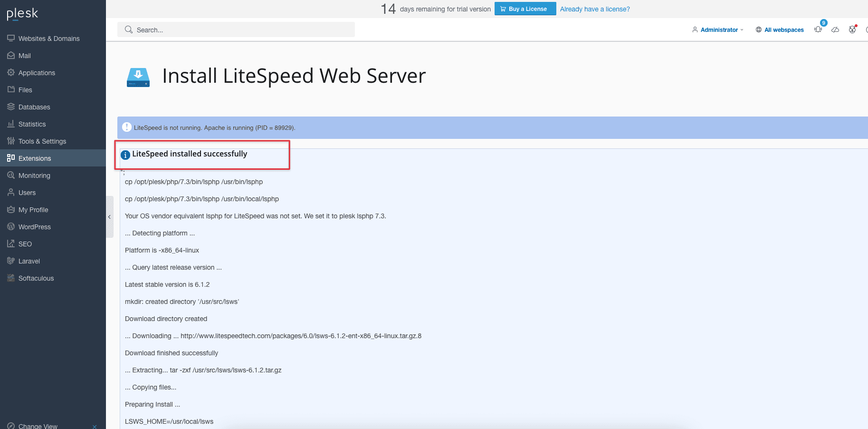Click the owl advisor icon in header
This screenshot has width=868, height=429.
(852, 30)
